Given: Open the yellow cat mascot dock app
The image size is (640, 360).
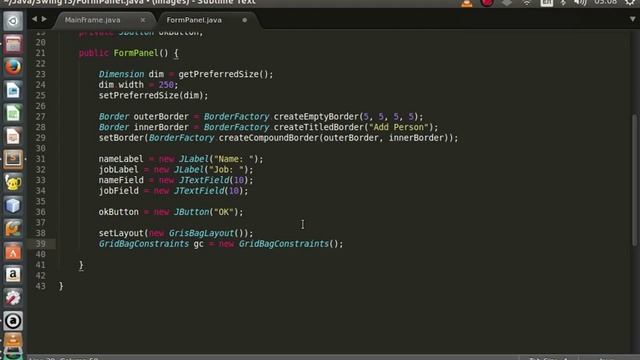Looking at the screenshot, I should (x=13, y=182).
